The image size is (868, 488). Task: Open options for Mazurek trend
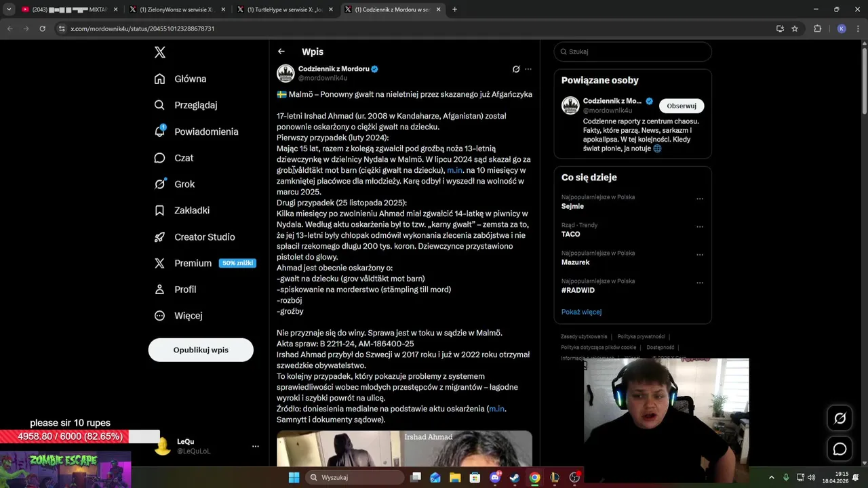[x=700, y=255]
